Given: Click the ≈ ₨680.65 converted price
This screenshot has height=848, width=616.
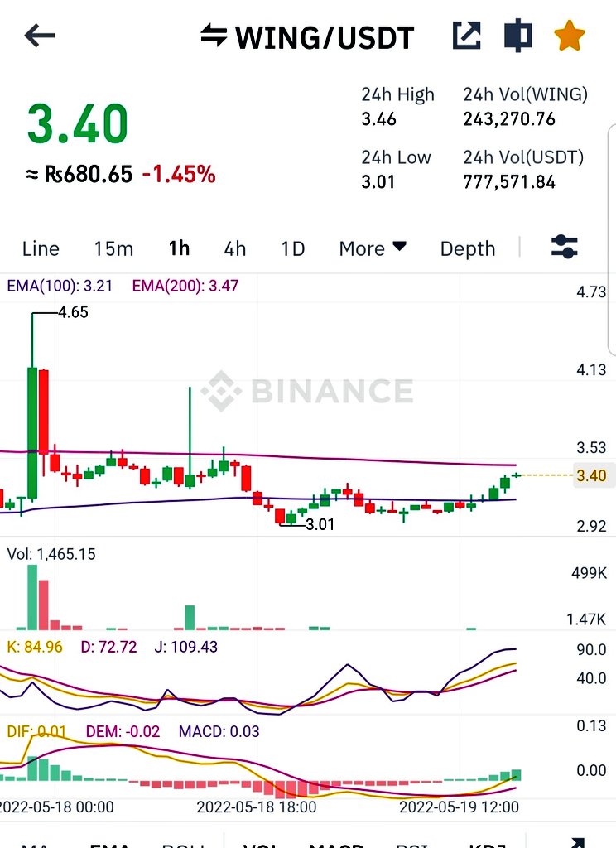Looking at the screenshot, I should pos(79,174).
